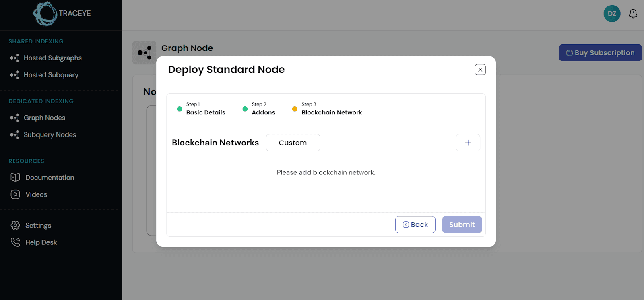Open Help Desk from sidebar

33,242
